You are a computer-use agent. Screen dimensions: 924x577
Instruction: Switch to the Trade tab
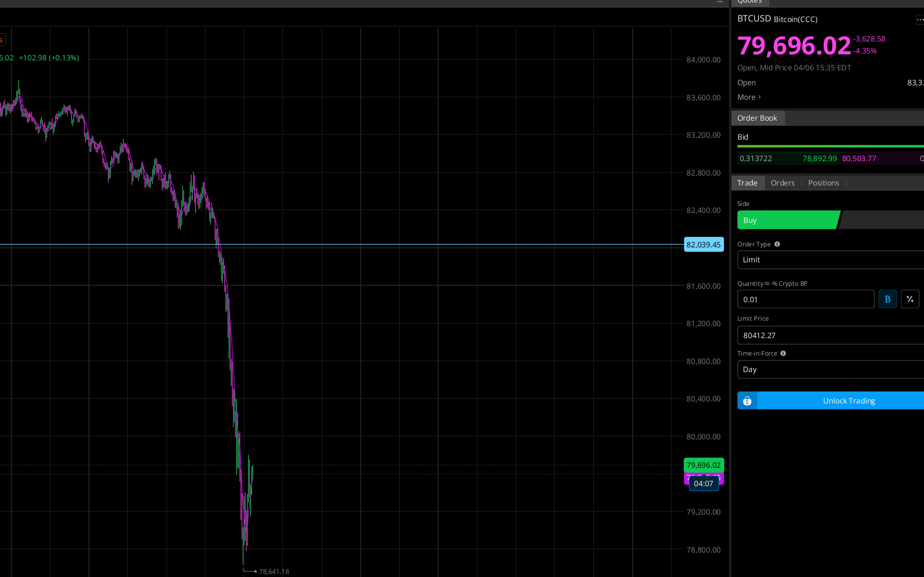pos(747,183)
